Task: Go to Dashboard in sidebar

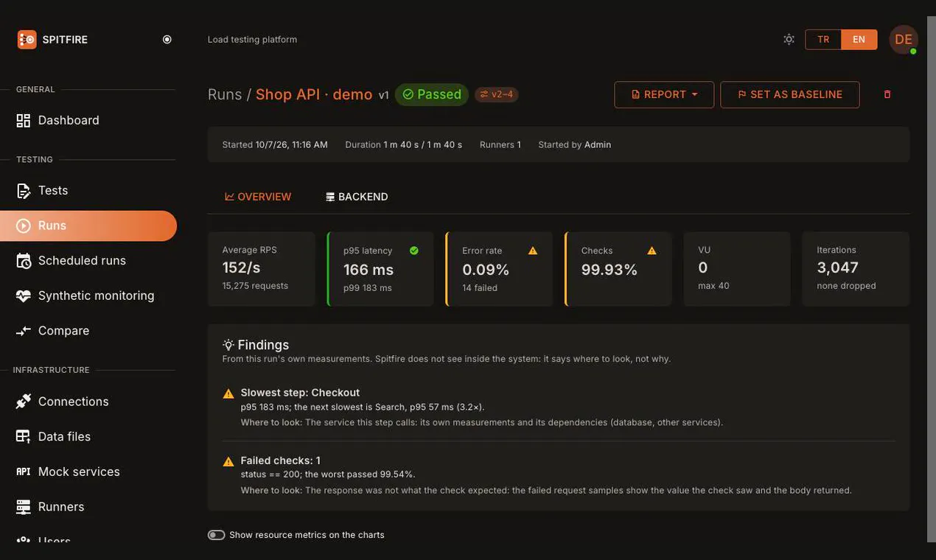Action: tap(88, 120)
